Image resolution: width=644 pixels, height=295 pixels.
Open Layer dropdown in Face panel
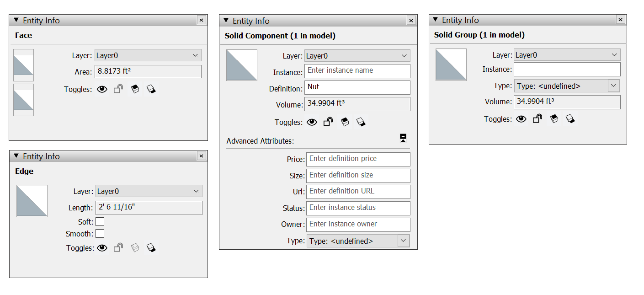point(148,55)
